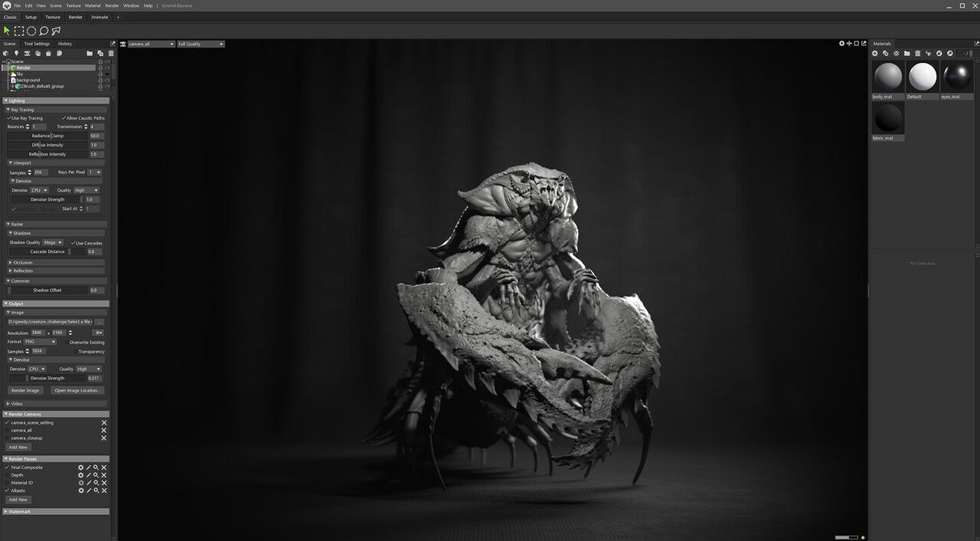Enable Overwrite Existing checkbox
This screenshot has width=980, height=541.
tap(66, 343)
